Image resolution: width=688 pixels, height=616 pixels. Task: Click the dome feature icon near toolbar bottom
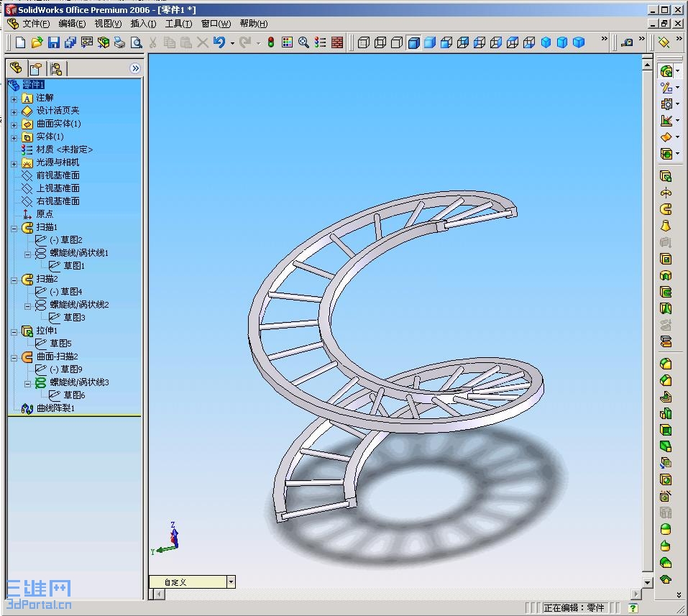click(x=666, y=529)
